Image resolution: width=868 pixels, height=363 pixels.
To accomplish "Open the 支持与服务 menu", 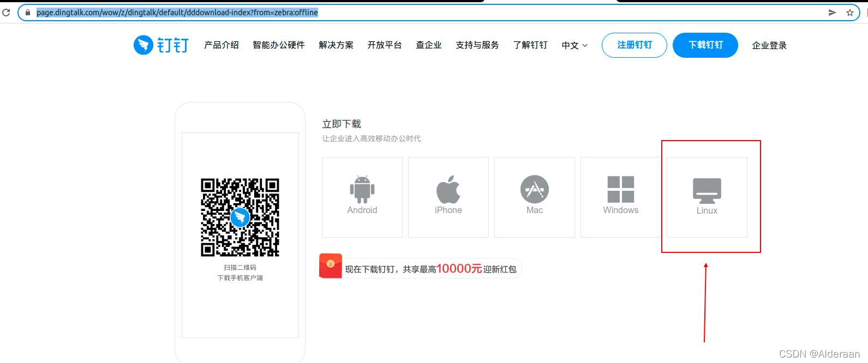I will tap(477, 45).
